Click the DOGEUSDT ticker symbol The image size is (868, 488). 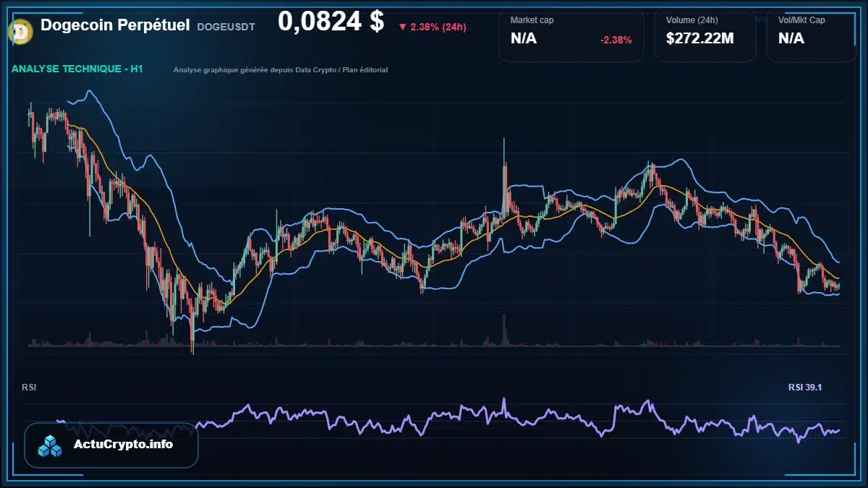pos(226,27)
